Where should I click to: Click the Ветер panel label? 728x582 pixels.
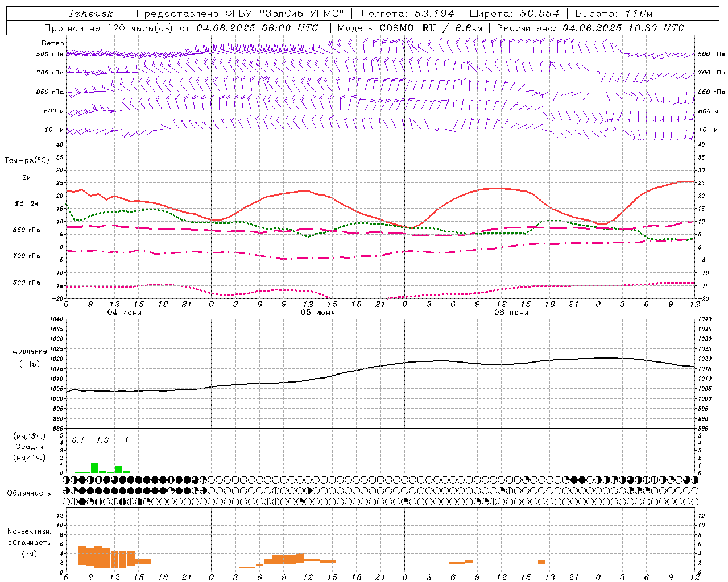coord(52,43)
